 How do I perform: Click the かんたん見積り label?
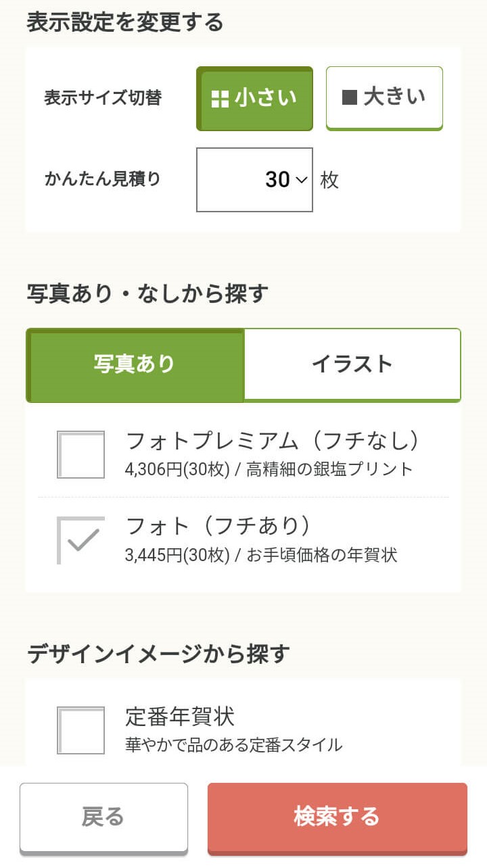point(103,179)
